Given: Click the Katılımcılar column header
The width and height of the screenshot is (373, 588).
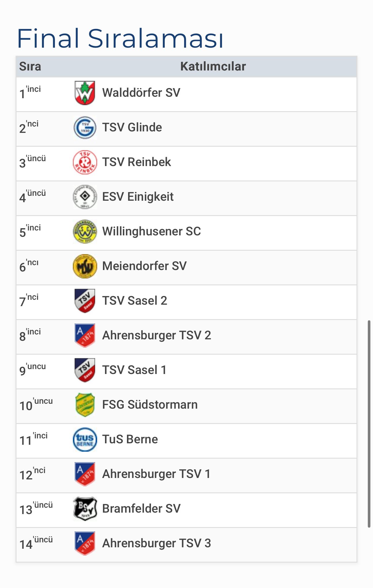Looking at the screenshot, I should point(213,66).
